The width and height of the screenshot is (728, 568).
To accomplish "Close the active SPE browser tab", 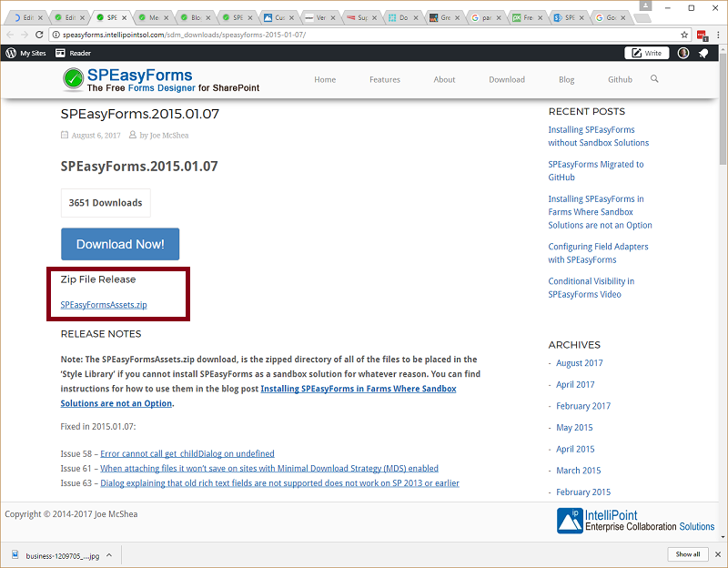I will (124, 17).
